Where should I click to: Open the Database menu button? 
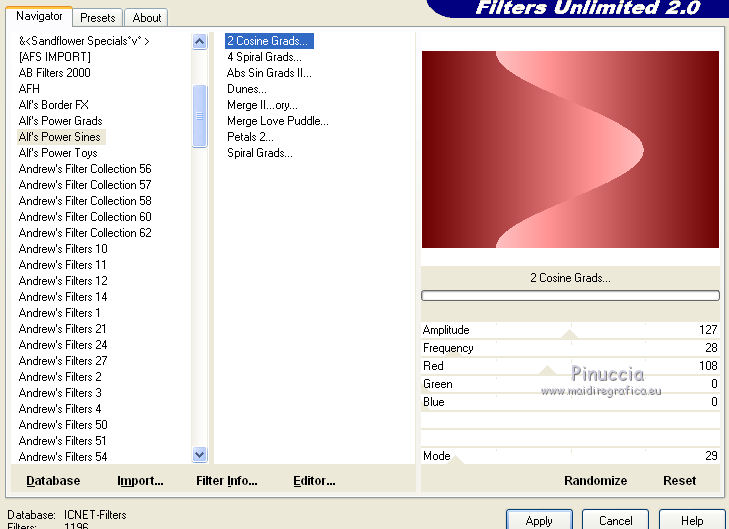tap(53, 480)
